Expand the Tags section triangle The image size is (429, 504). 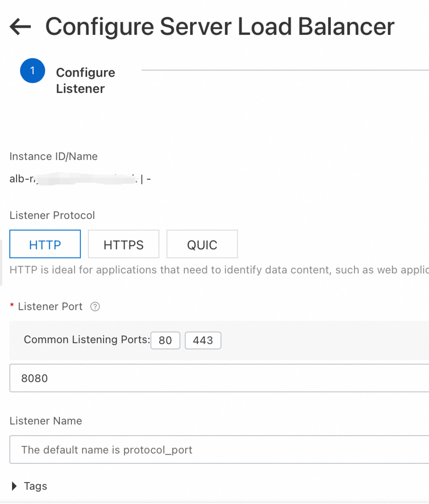tap(14, 486)
